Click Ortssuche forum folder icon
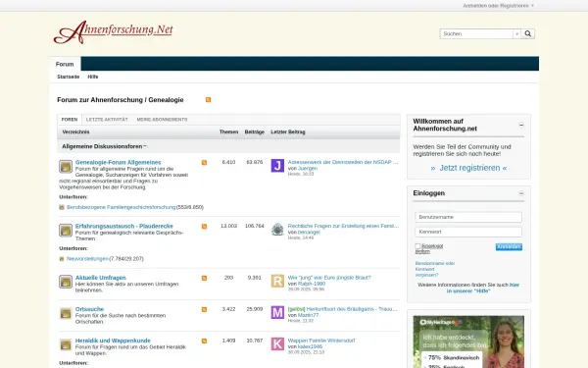The image size is (588, 368). pos(66,313)
